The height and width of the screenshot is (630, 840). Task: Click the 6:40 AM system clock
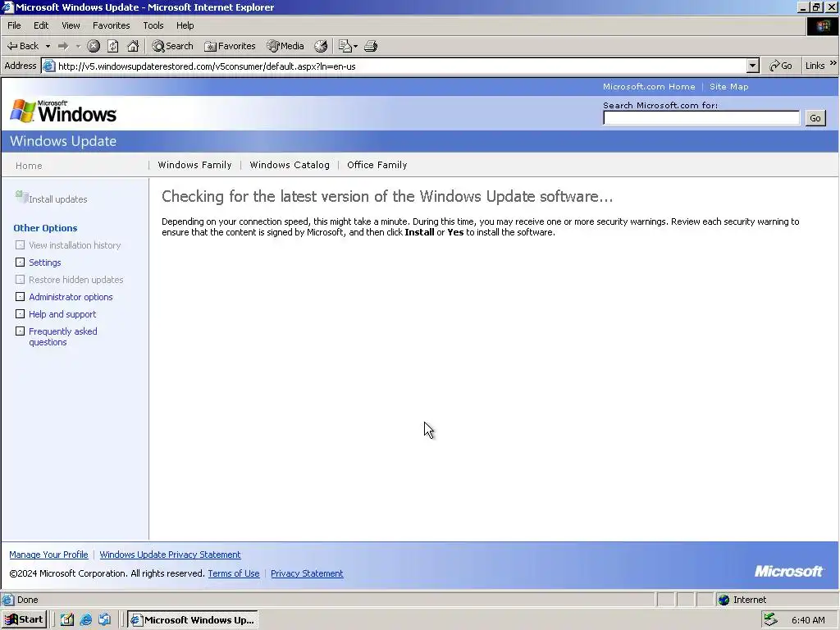tap(808, 620)
